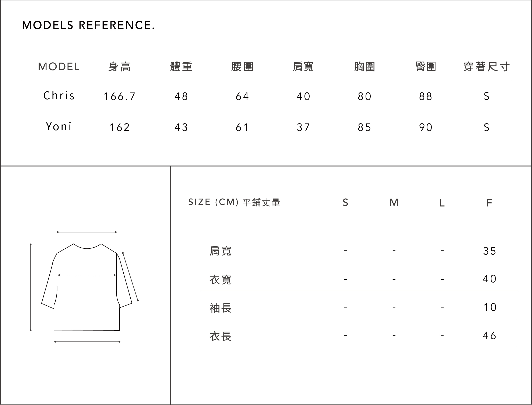This screenshot has height=405, width=532.
Task: Click the dashed chest-width line on the shirt
Action: coord(87,275)
